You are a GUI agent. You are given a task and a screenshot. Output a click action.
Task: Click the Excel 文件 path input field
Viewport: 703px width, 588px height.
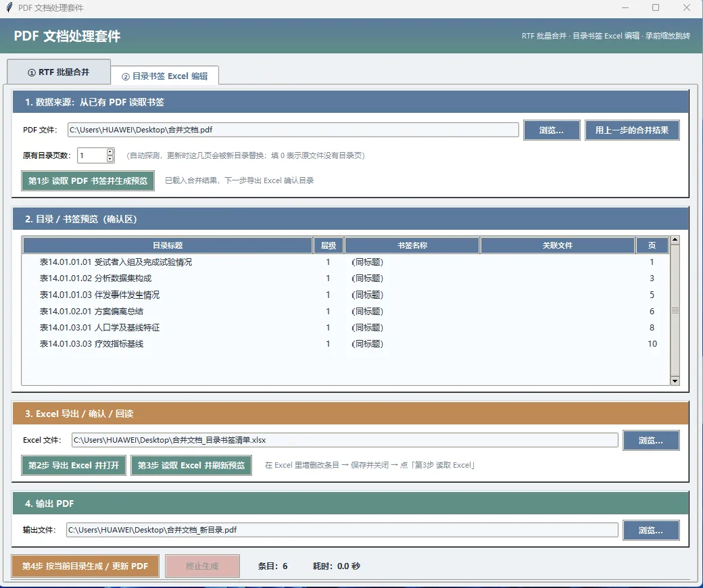pyautogui.click(x=345, y=440)
